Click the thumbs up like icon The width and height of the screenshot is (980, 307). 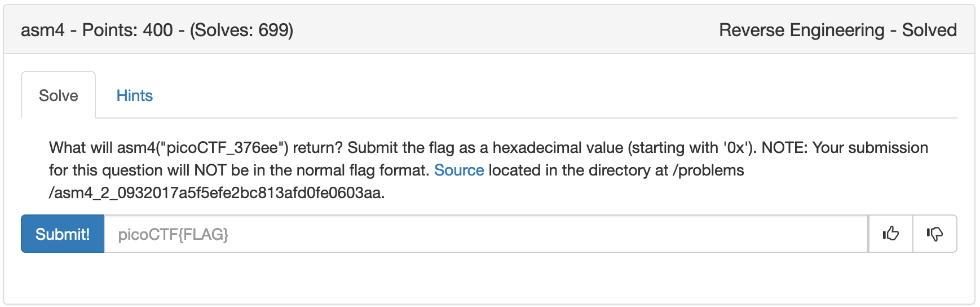(x=890, y=234)
